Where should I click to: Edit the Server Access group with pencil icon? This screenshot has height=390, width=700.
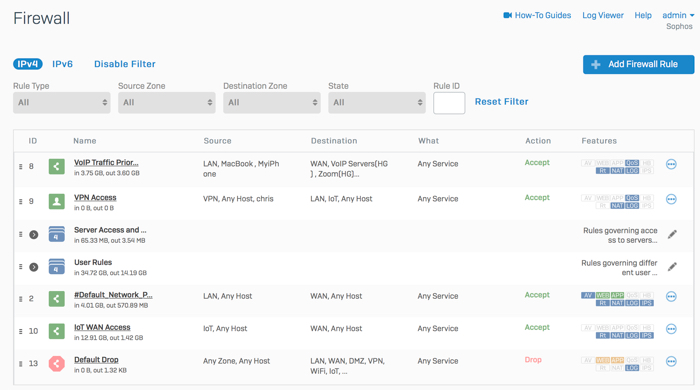(672, 234)
